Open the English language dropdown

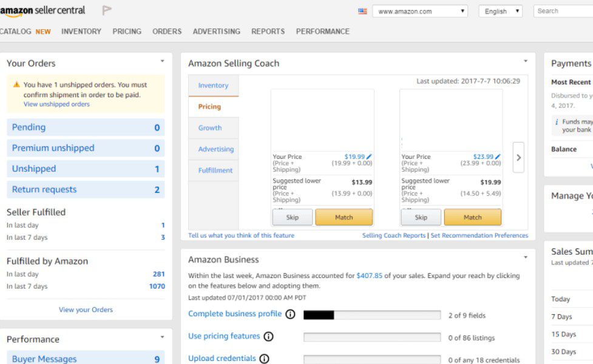pyautogui.click(x=500, y=12)
